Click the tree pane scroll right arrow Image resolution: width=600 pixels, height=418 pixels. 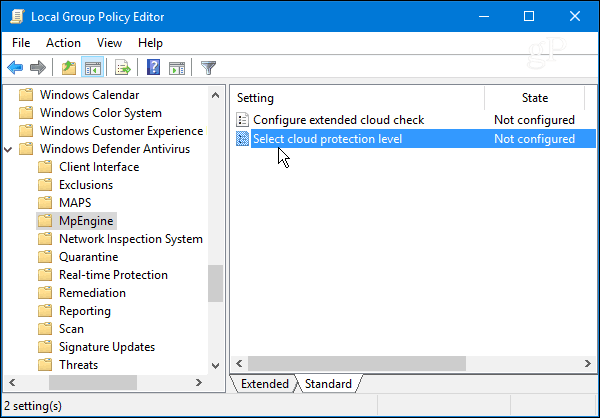[x=199, y=382]
